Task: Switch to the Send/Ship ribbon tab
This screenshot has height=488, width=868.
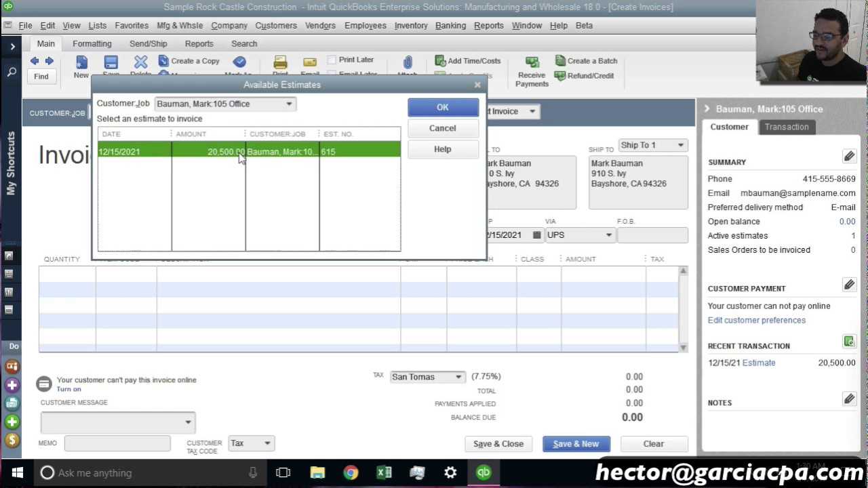Action: pyautogui.click(x=149, y=43)
